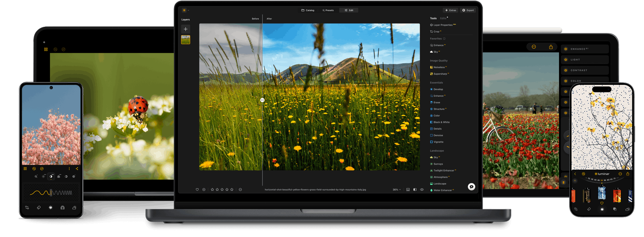This screenshot has height=237, width=644.
Task: Open the Vignette tool
Action: point(437,142)
